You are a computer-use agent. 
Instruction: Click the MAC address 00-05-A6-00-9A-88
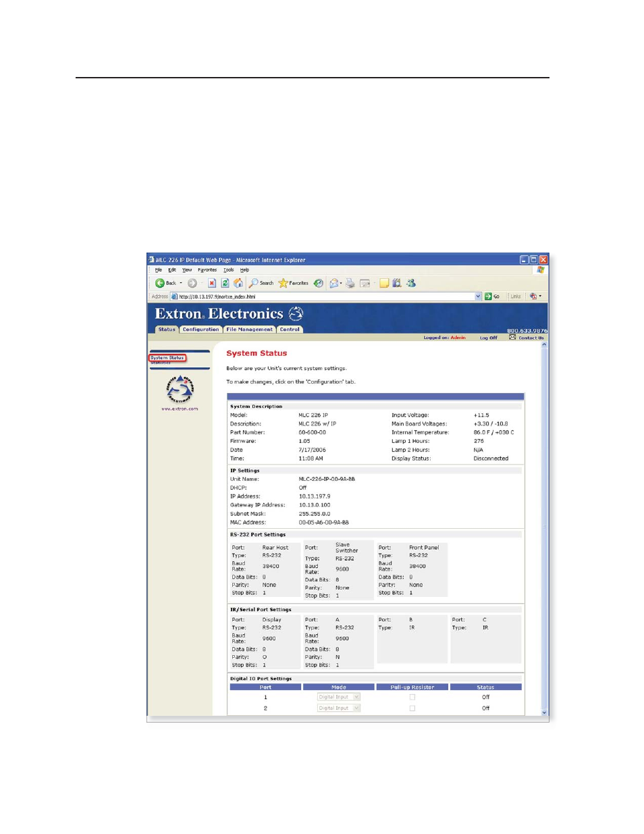324,523
